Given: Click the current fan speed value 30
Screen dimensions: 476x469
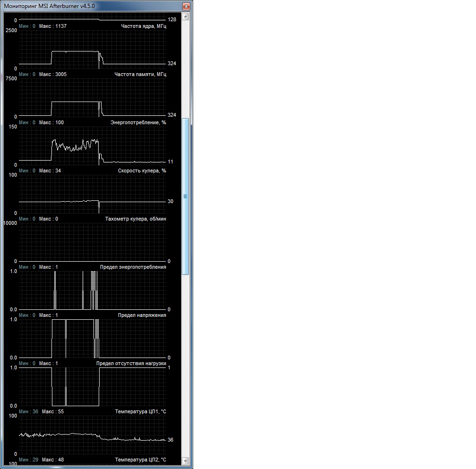Looking at the screenshot, I should coord(170,201).
